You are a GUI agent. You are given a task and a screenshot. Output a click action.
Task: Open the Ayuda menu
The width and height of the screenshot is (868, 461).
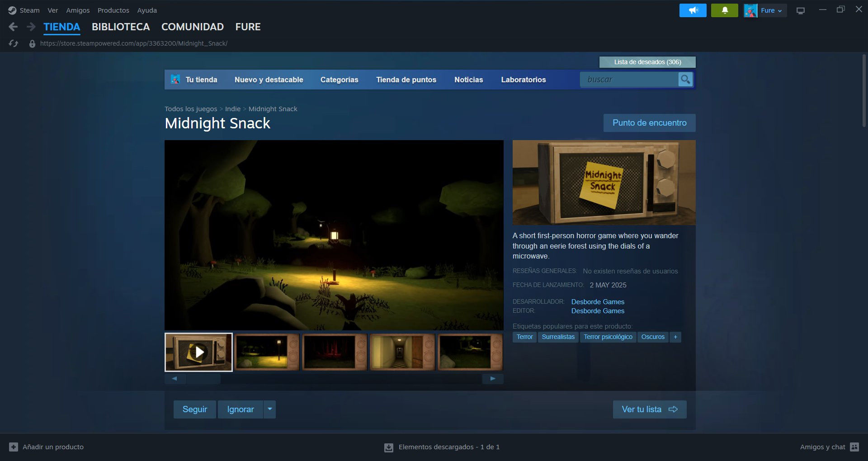[x=147, y=10]
